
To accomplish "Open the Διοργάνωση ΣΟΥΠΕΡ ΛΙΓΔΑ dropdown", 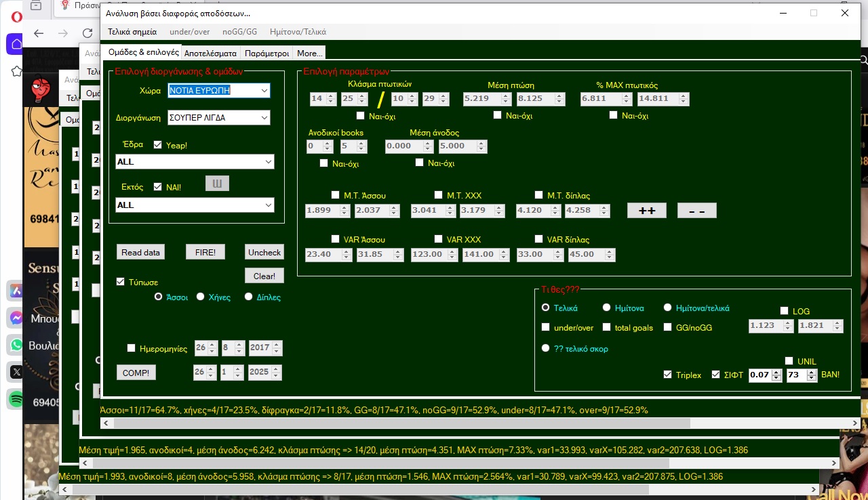I will click(x=264, y=118).
